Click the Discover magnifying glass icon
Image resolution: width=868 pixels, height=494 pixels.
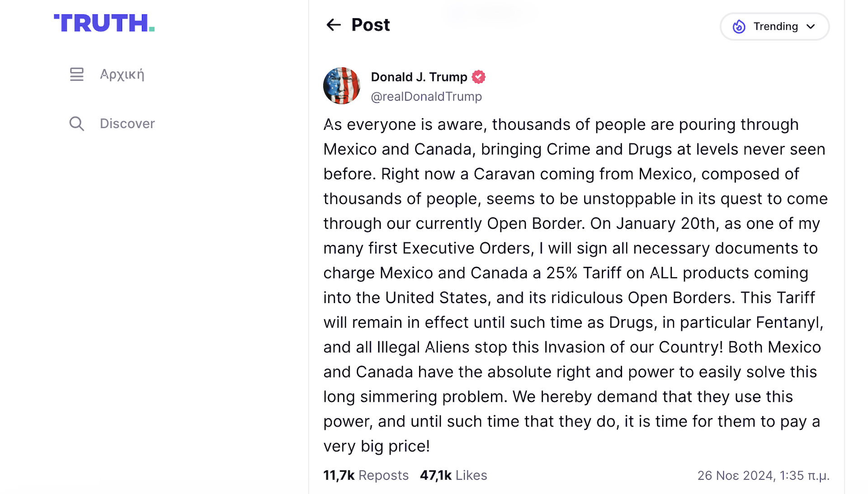[x=76, y=123]
